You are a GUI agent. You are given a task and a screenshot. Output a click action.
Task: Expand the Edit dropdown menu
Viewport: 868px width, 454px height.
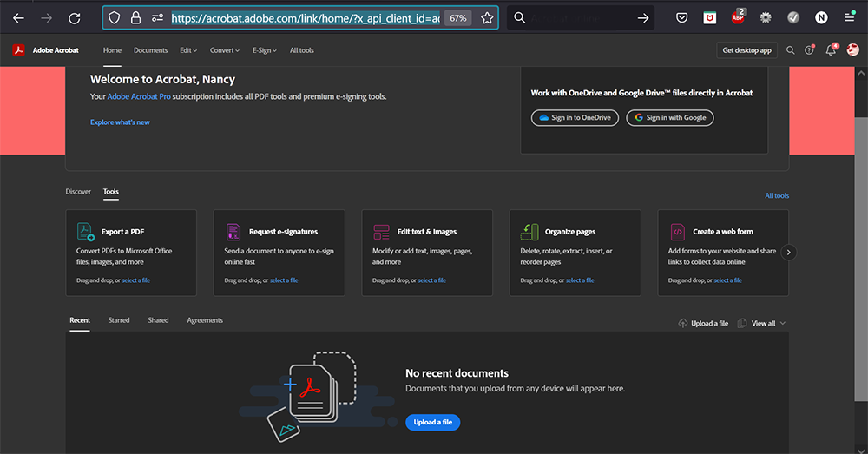[x=186, y=50]
